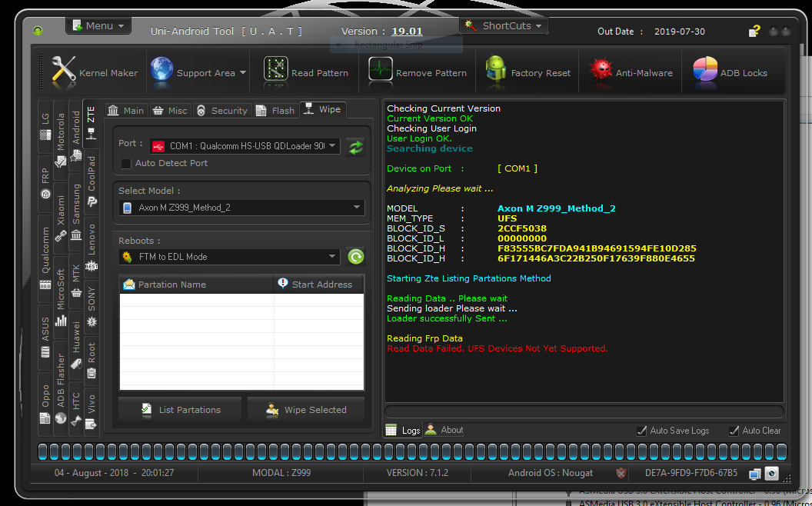The height and width of the screenshot is (506, 812).
Task: Open the Motorola vertical tab
Action: point(61,141)
